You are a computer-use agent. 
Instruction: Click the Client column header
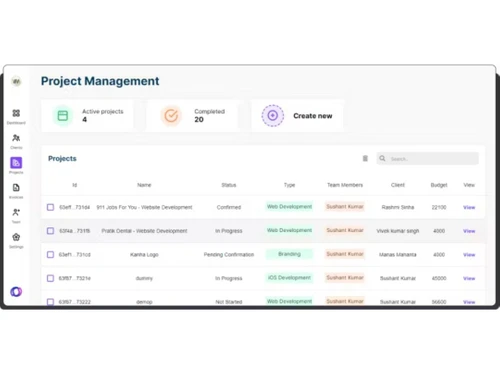tap(398, 185)
